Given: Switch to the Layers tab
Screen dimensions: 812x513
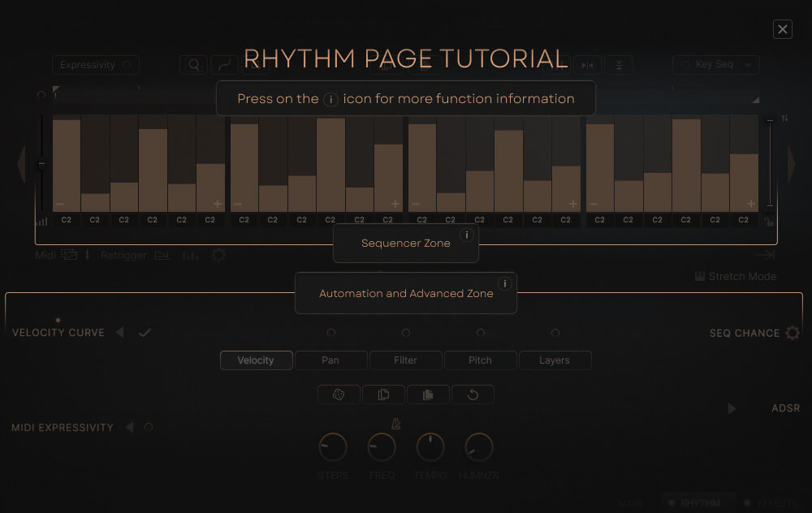Looking at the screenshot, I should pos(555,360).
